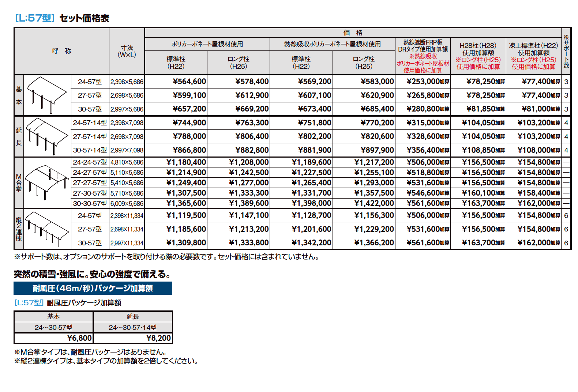Click the price ¥1,265,400
This screenshot has height=392, width=578.
point(311,182)
